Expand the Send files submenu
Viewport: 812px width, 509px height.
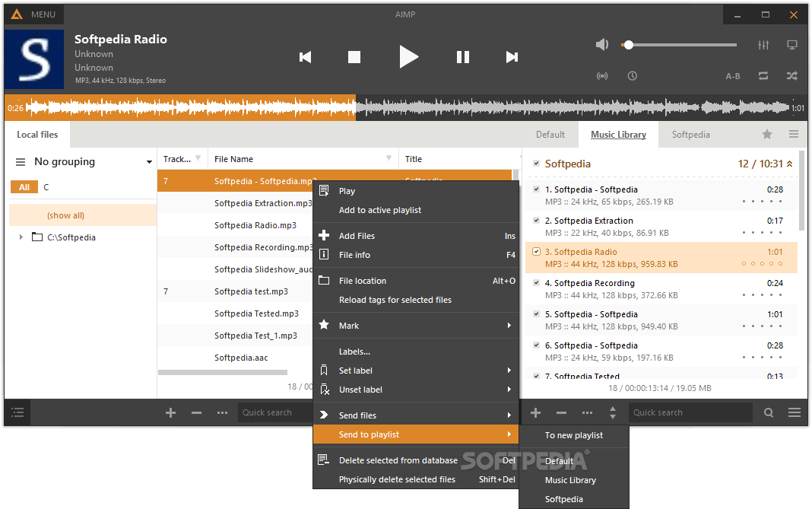point(416,415)
